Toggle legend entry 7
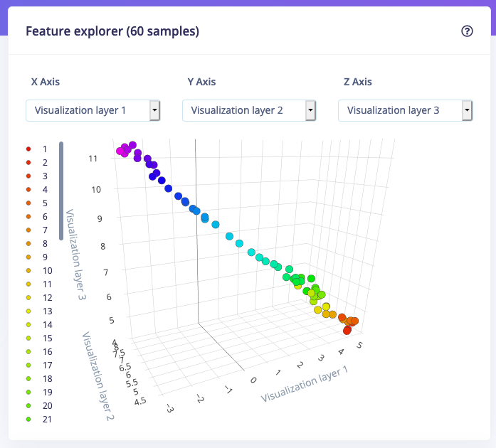This screenshot has width=496, height=448. click(x=38, y=230)
